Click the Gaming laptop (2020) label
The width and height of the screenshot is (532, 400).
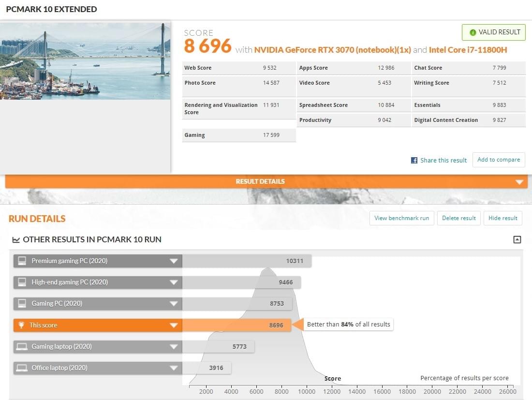[x=61, y=346]
